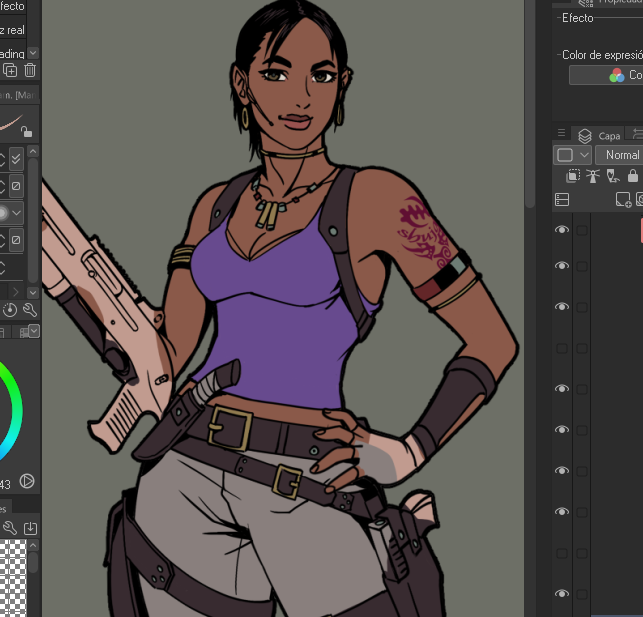Viewport: 643px width, 617px height.
Task: Open the brush tip shape dropdown
Action: (x=16, y=213)
